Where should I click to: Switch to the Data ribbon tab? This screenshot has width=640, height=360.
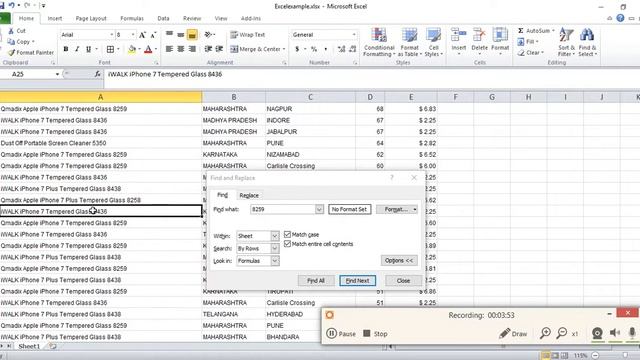[163, 18]
